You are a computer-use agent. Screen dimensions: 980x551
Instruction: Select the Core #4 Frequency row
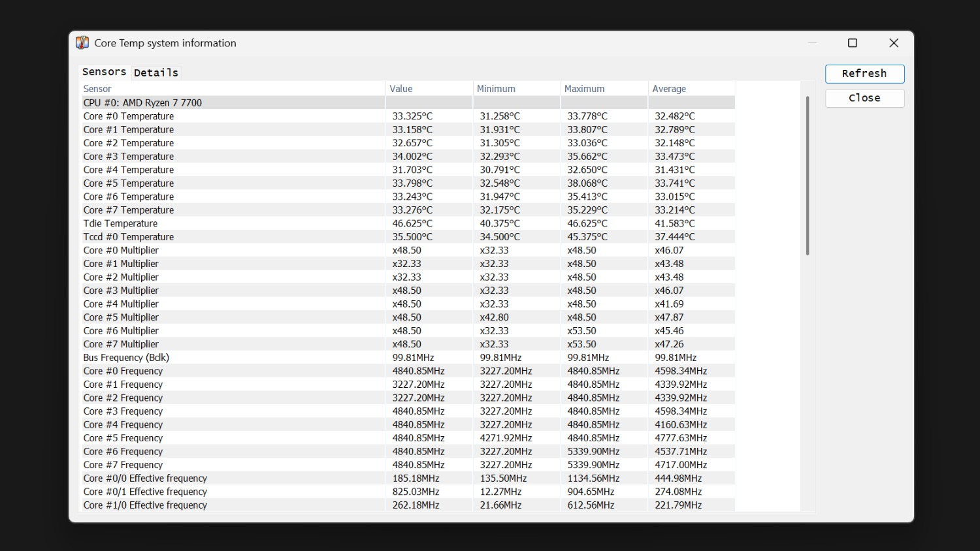pyautogui.click(x=408, y=424)
